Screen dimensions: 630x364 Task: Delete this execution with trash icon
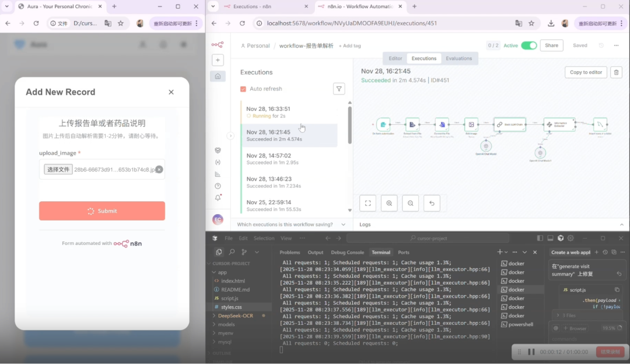click(x=616, y=72)
